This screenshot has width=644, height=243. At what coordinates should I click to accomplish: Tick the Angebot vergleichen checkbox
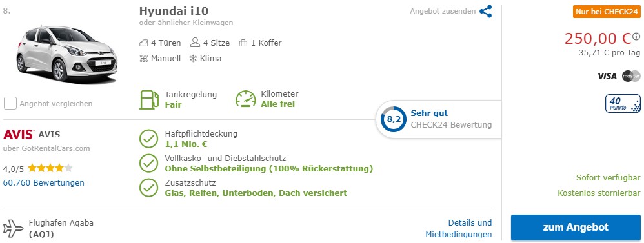[10, 103]
